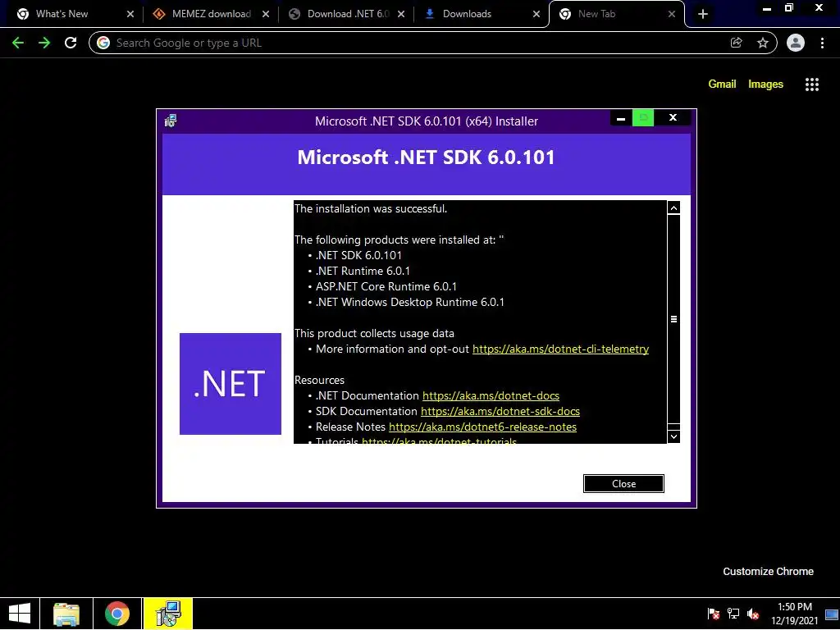Click the installer scrollbar thumb grip
The image size is (840, 630).
tap(674, 319)
